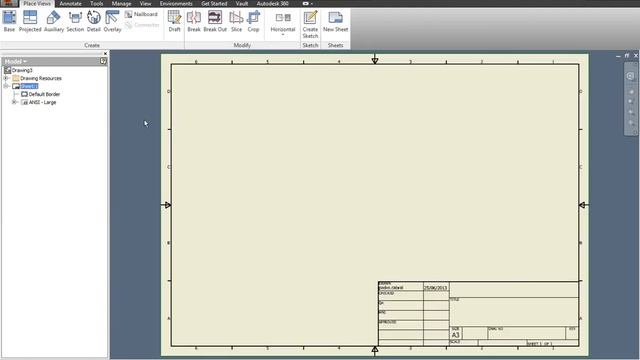Select the Detail view tool
The width and height of the screenshot is (640, 360).
93,22
